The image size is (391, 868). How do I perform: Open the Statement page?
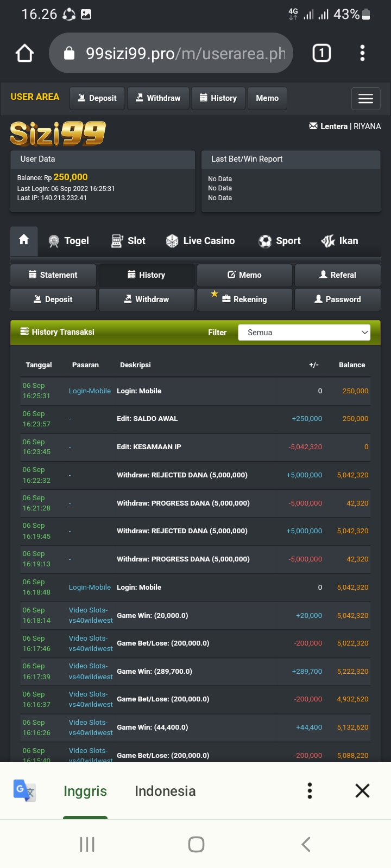[53, 275]
